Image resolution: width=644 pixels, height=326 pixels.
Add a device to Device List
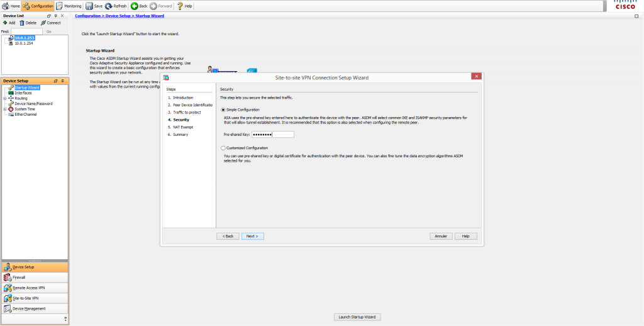coord(9,23)
